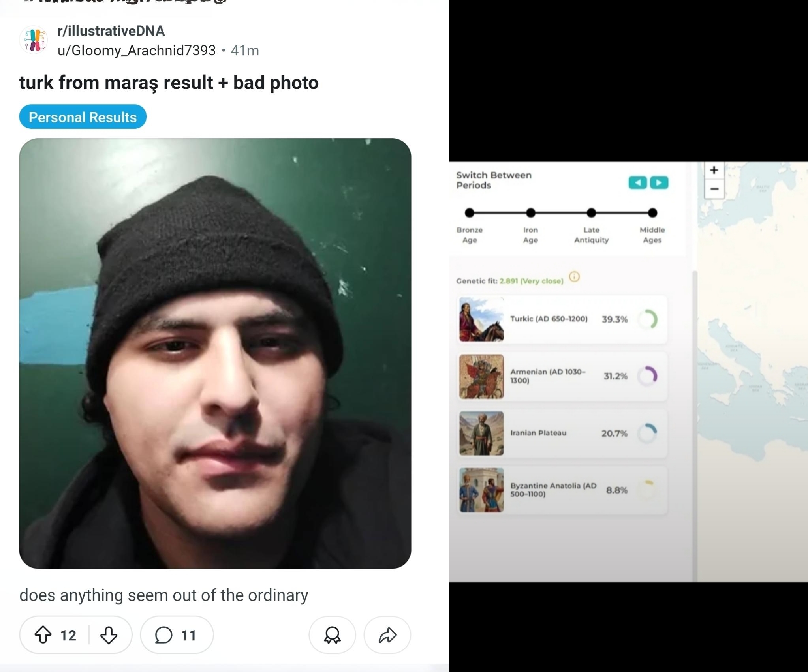
Task: Select the Late Antiquity timeline point
Action: pos(591,213)
